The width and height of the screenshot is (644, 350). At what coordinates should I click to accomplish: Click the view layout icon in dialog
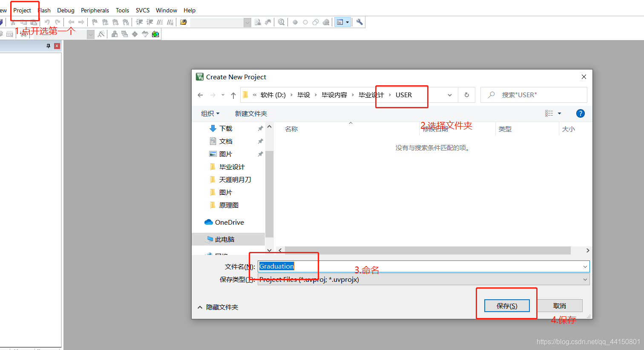(x=549, y=113)
